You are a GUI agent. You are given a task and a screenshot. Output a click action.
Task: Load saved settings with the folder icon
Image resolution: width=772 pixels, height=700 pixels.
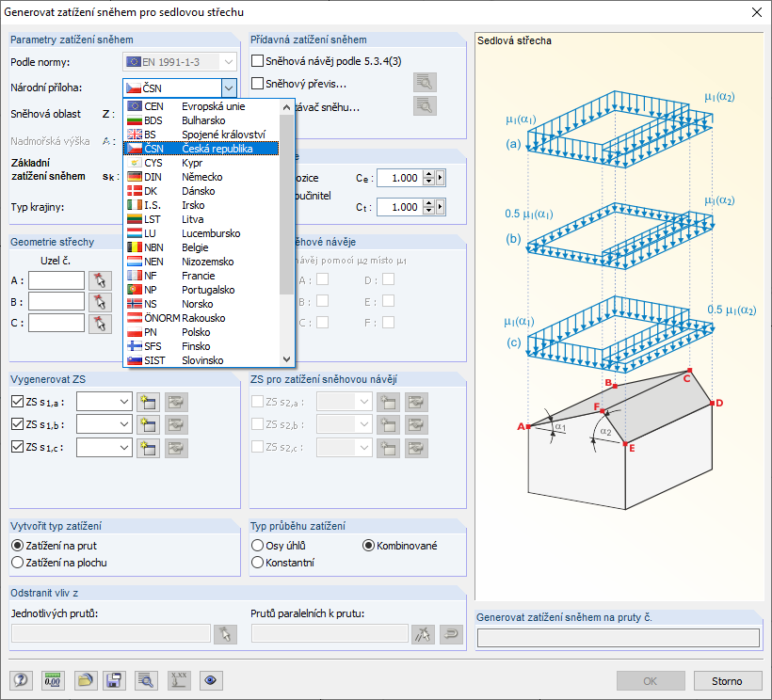(x=86, y=680)
